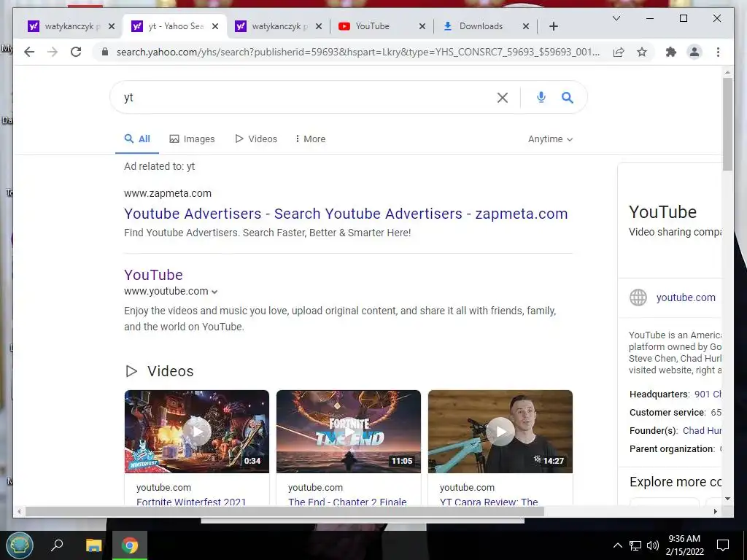This screenshot has width=747, height=560.
Task: Open The End - Chapter 2 Finale link
Action: coord(347,502)
